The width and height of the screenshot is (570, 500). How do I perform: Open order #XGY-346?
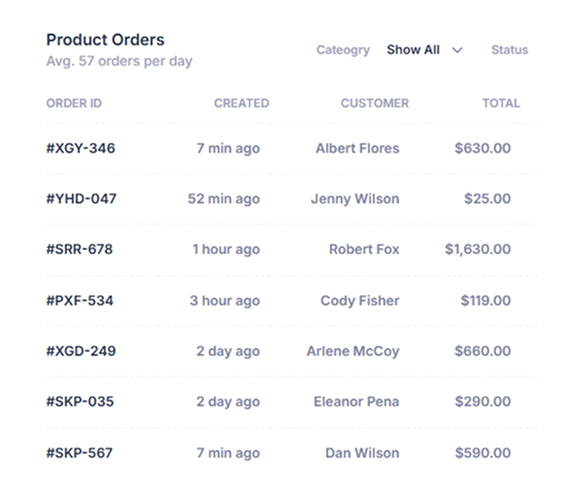(80, 148)
